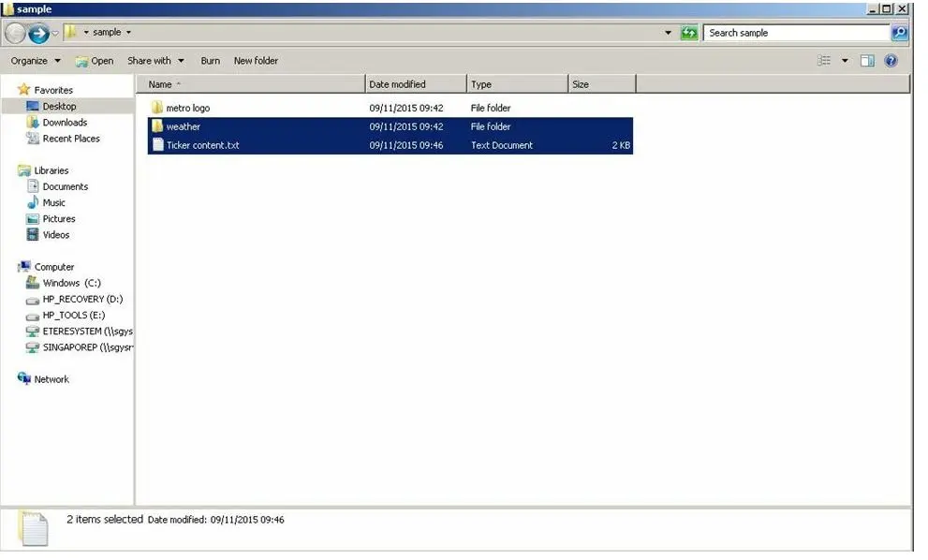
Task: Type in the Search sample field
Action: pos(794,33)
